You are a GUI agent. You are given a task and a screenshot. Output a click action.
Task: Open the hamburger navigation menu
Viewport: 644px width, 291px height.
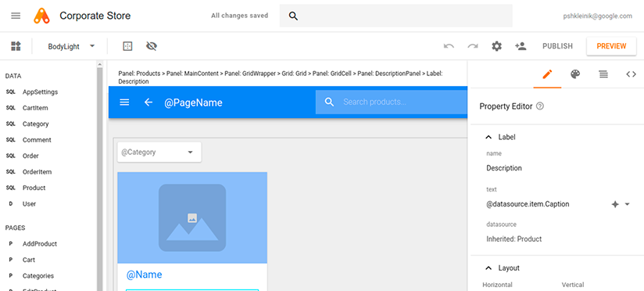[x=16, y=16]
